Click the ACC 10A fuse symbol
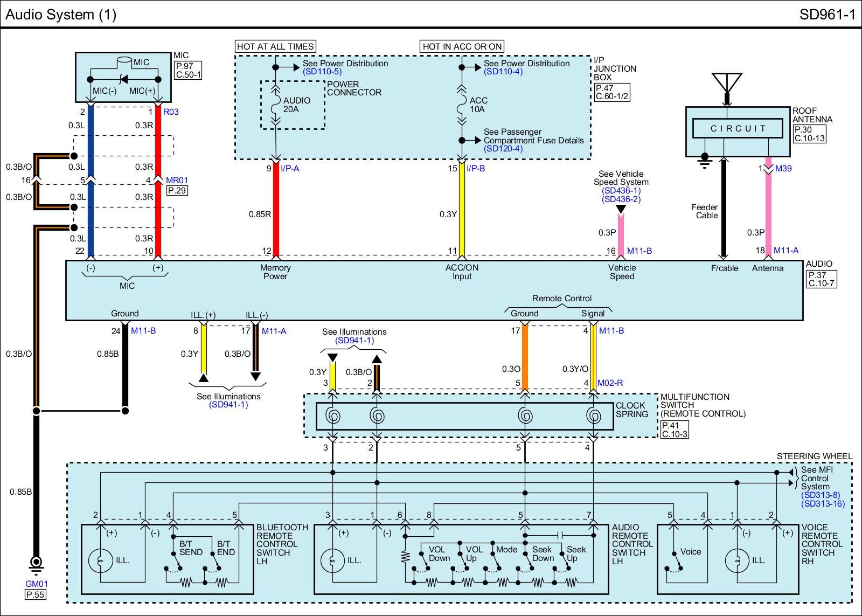 462,105
